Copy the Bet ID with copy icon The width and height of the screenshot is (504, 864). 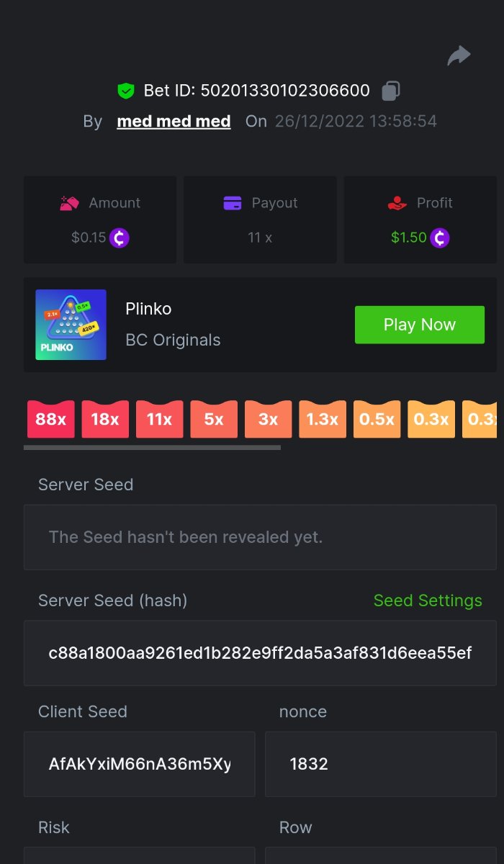click(x=390, y=91)
